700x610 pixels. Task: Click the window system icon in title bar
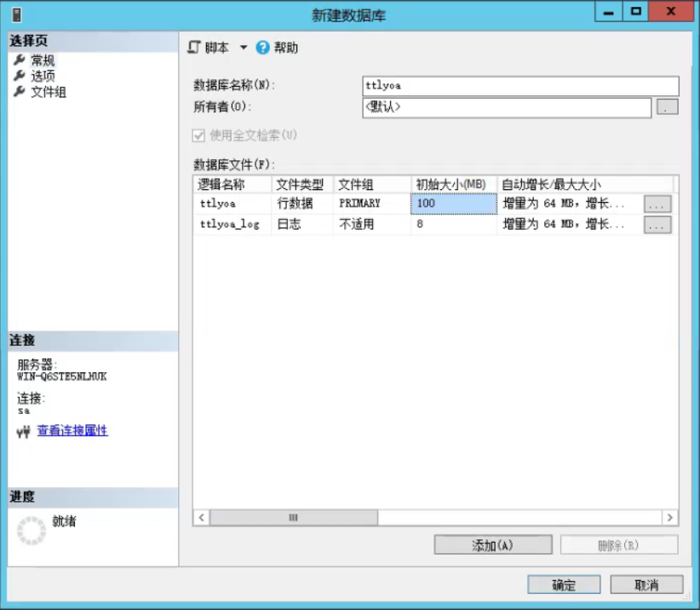[x=16, y=14]
